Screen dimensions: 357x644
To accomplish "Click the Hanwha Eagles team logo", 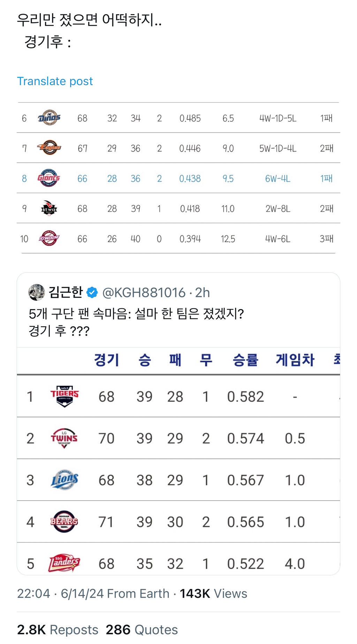I will click(x=49, y=148).
